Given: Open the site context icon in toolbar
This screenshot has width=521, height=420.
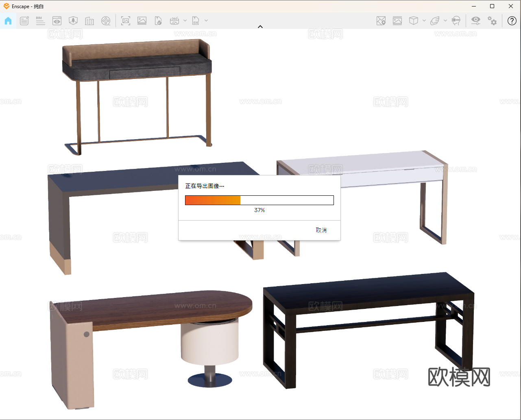Looking at the screenshot, I should coord(73,21).
